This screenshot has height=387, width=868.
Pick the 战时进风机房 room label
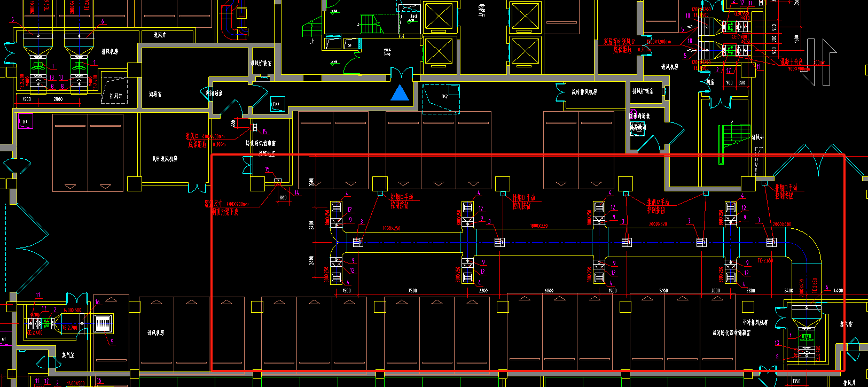click(x=165, y=159)
